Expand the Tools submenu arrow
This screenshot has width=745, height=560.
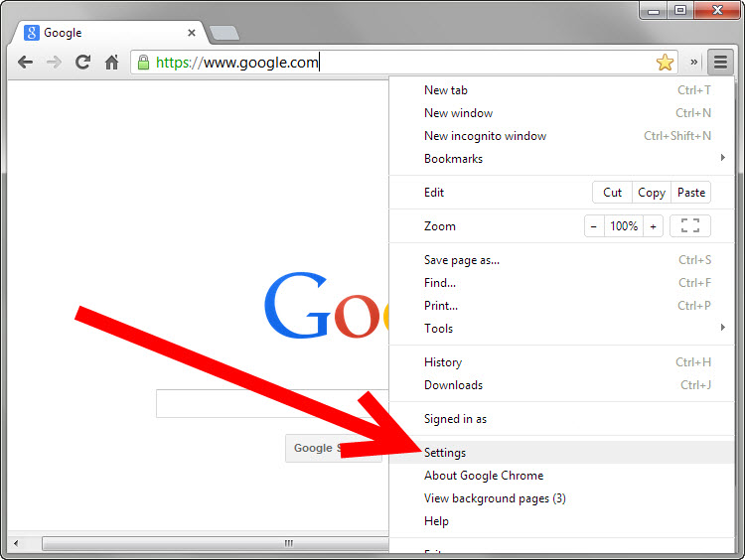[x=723, y=328]
